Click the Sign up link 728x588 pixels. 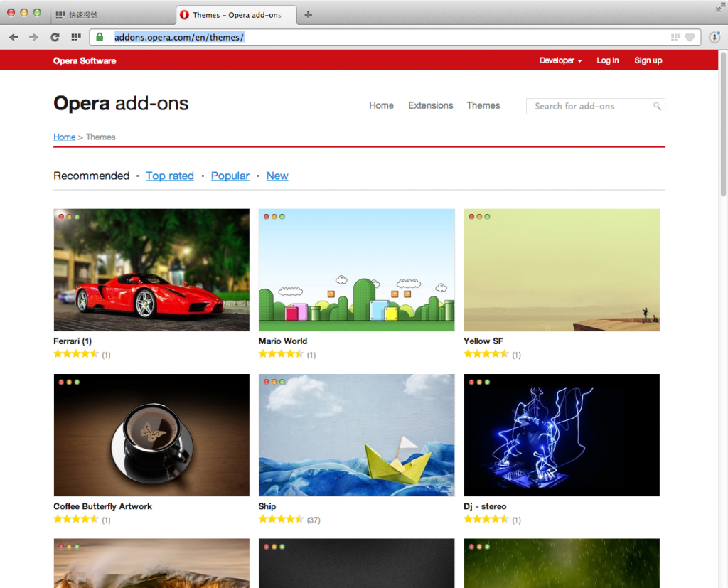[x=648, y=60]
